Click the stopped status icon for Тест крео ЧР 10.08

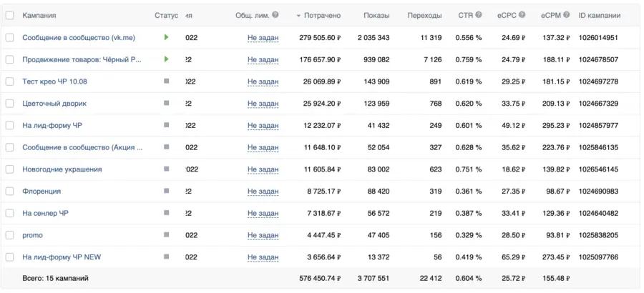[x=166, y=81]
